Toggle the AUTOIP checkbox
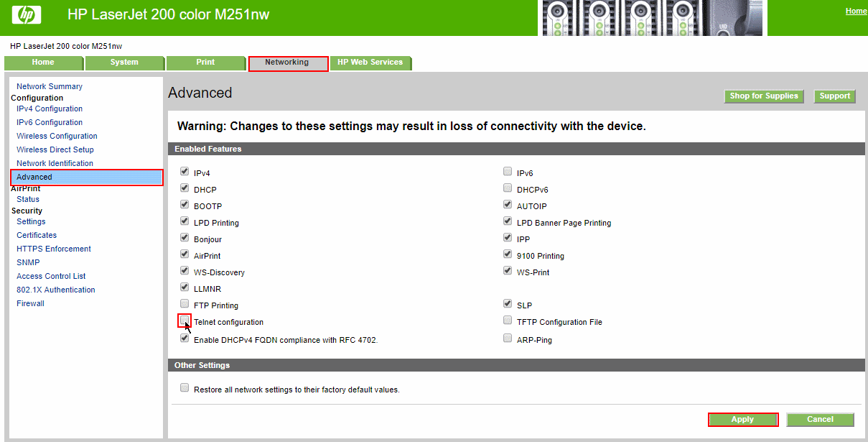 (508, 205)
